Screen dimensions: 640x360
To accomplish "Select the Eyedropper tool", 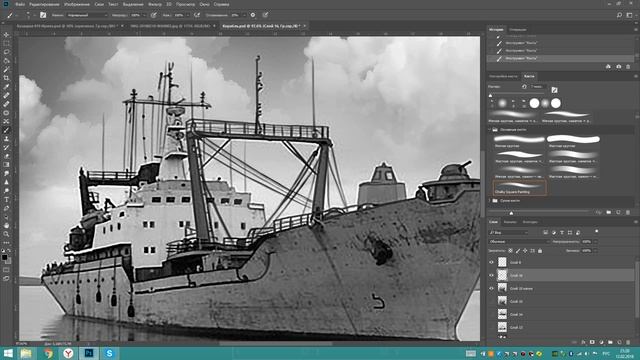I will (6, 87).
